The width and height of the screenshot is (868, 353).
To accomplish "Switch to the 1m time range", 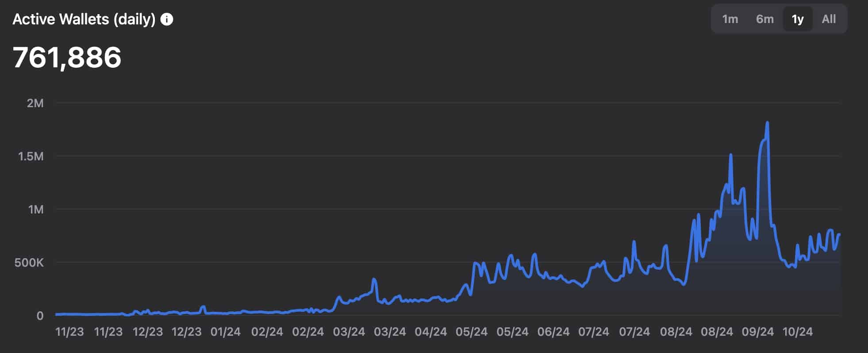I will [x=730, y=19].
